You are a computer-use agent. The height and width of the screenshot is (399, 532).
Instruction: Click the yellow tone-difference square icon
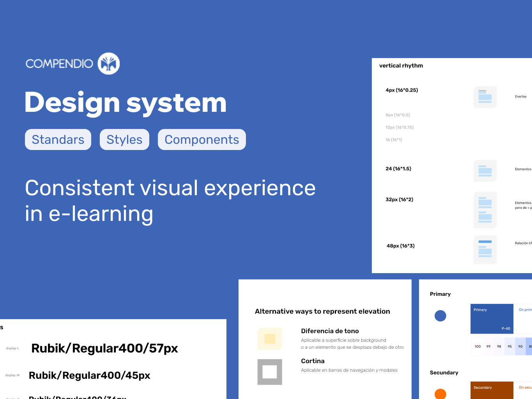coord(270,339)
